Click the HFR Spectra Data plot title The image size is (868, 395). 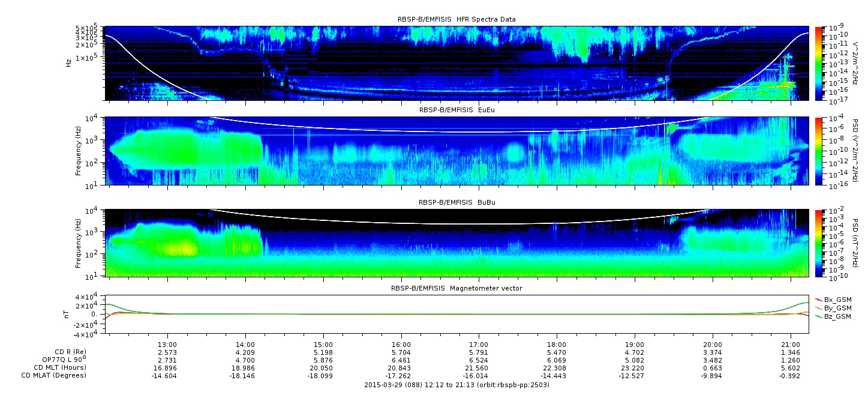pyautogui.click(x=456, y=20)
